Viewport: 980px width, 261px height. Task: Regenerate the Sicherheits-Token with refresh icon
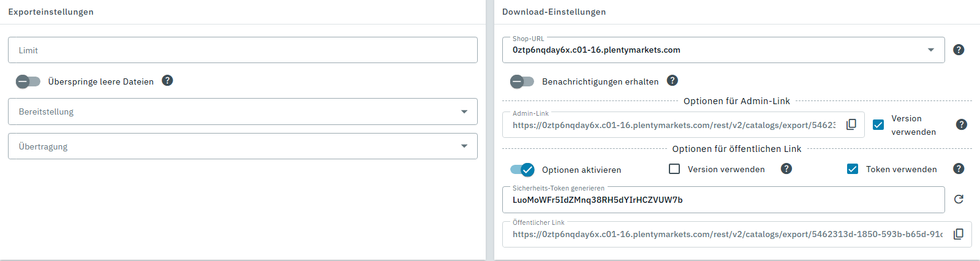pyautogui.click(x=959, y=199)
